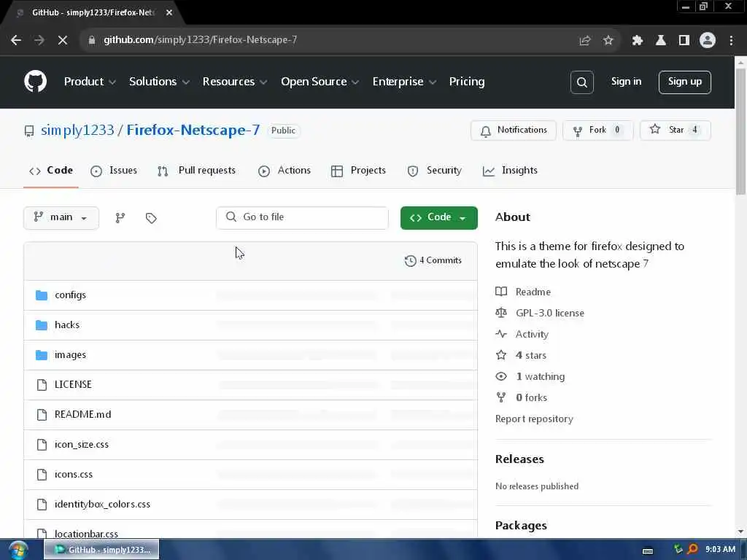Click the page vertical scrollbar

click(740, 132)
